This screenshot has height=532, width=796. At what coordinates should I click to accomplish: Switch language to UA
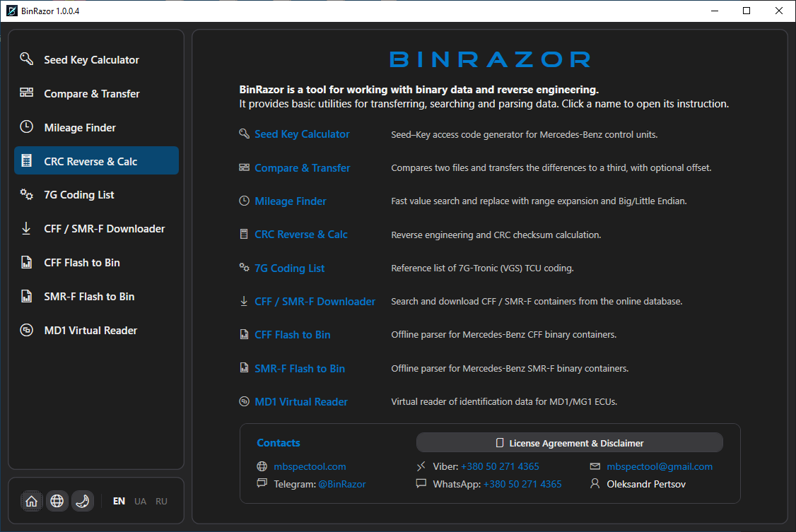coord(140,501)
